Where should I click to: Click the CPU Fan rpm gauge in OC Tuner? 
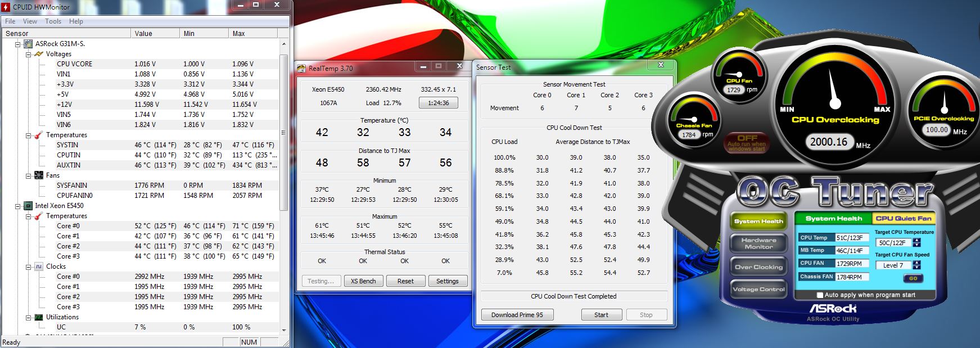[740, 75]
